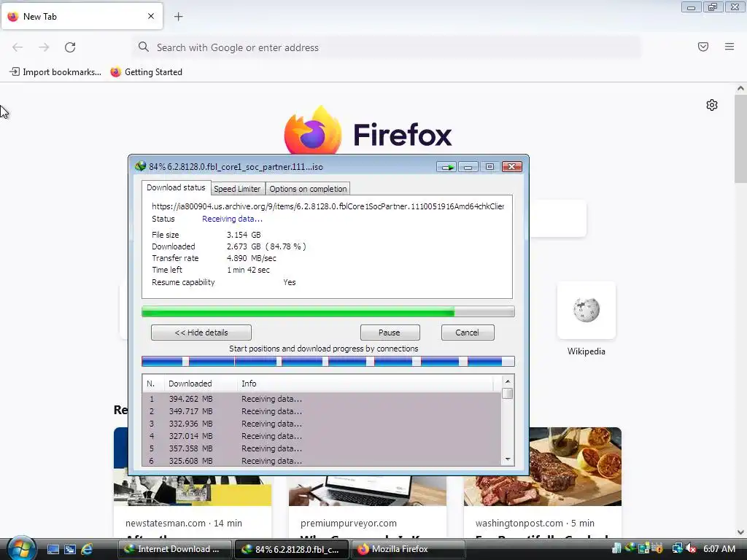Click the Firefox page vertical scrollbar thumb
The image size is (747, 560).
click(740, 139)
